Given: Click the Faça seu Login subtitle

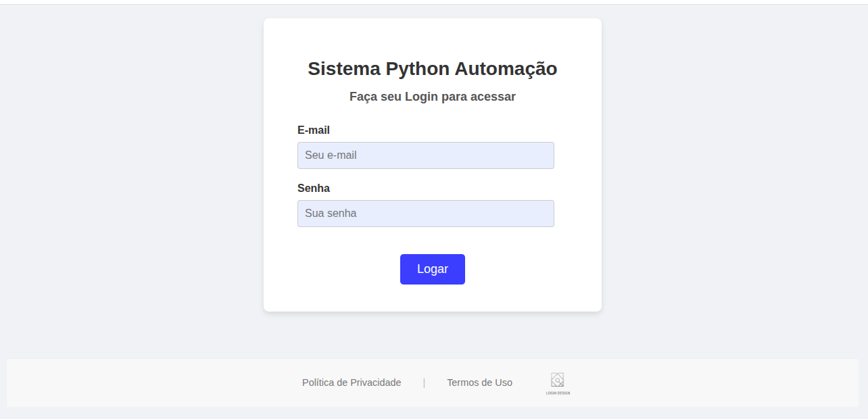Looking at the screenshot, I should 433,97.
